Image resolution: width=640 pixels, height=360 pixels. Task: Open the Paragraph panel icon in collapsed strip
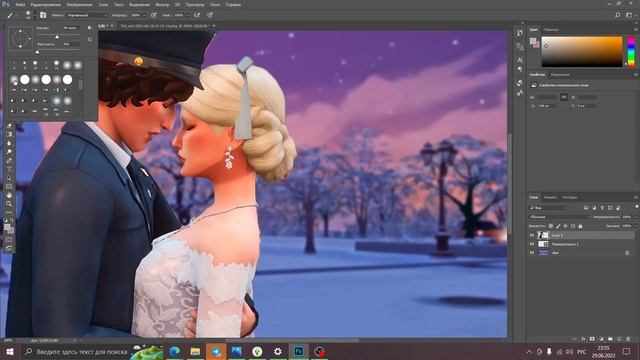tap(520, 69)
